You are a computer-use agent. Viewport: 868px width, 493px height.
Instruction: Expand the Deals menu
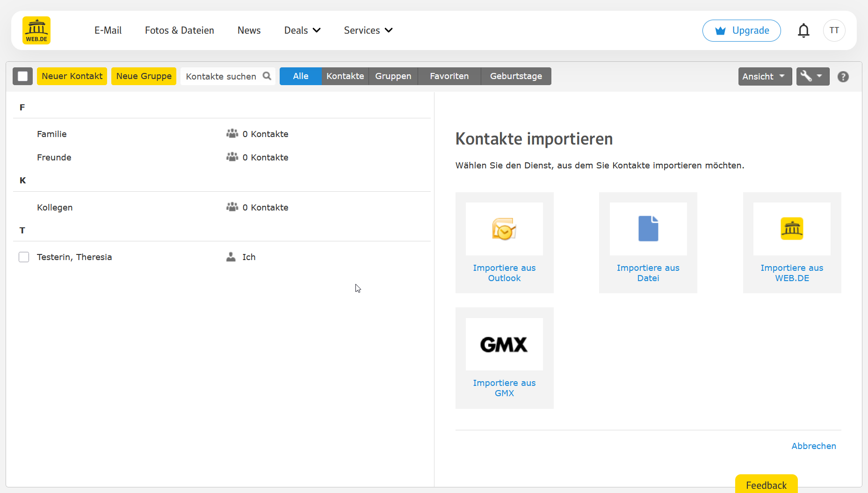click(302, 30)
